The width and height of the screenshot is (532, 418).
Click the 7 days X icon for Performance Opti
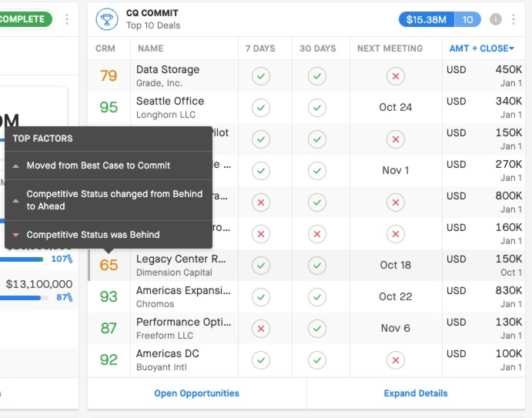(x=261, y=329)
